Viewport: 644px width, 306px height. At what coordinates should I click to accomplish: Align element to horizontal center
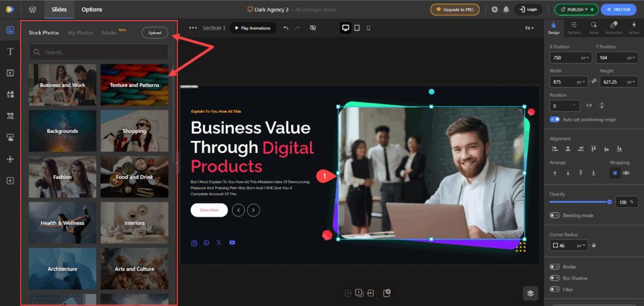tap(568, 149)
